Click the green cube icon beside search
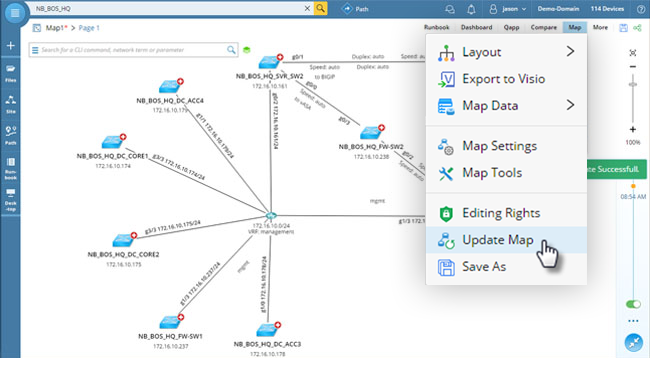650x380 pixels. (247, 50)
